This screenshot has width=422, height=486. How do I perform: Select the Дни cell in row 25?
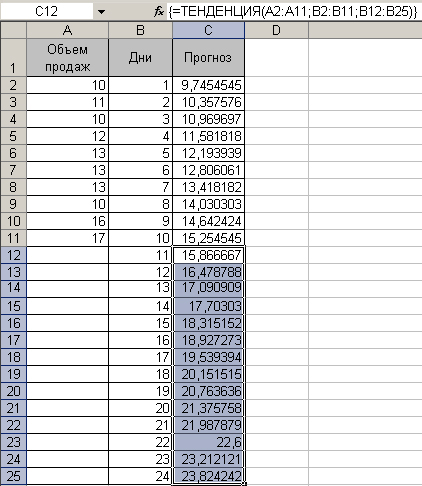140,476
